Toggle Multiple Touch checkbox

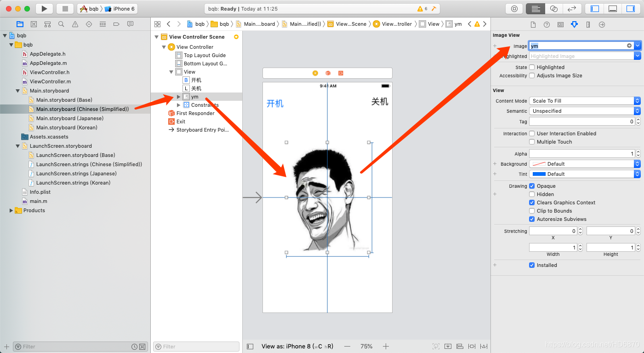[532, 142]
